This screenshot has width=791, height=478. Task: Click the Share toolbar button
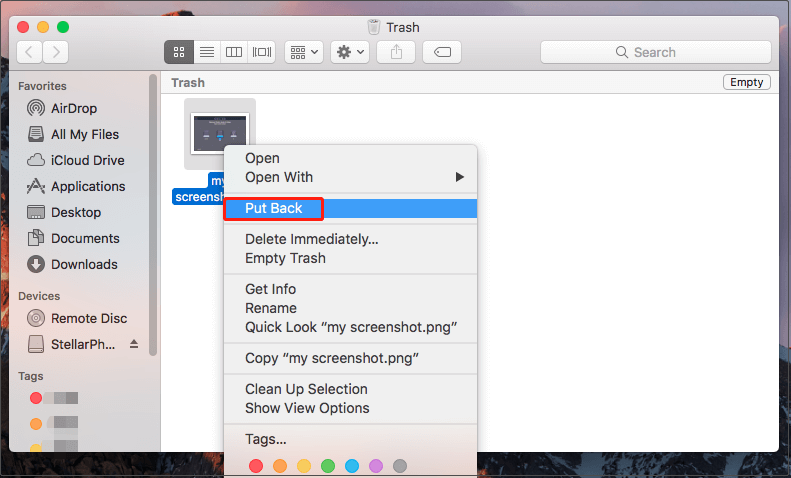point(396,52)
